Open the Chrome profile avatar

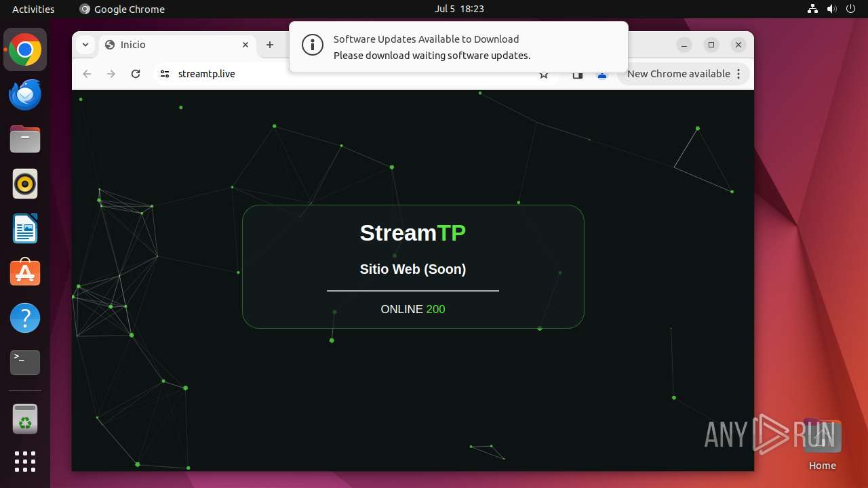tap(601, 75)
